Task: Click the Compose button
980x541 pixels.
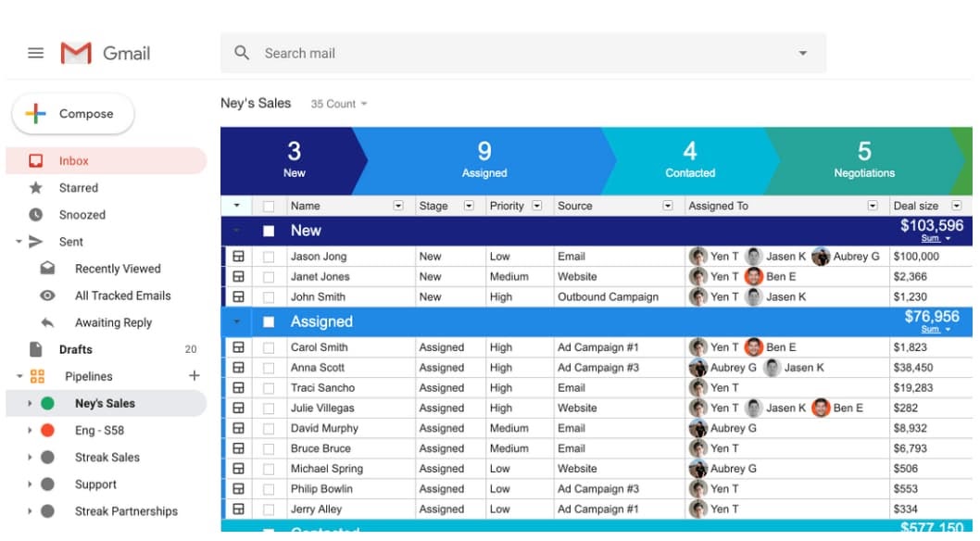Action: [x=73, y=114]
